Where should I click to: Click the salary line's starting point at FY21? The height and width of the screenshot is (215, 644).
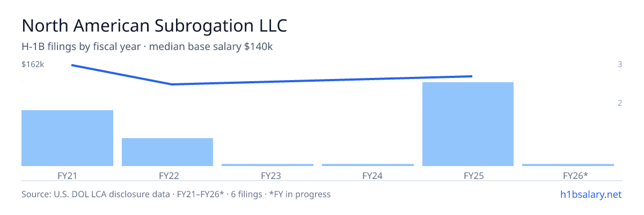[x=72, y=65]
